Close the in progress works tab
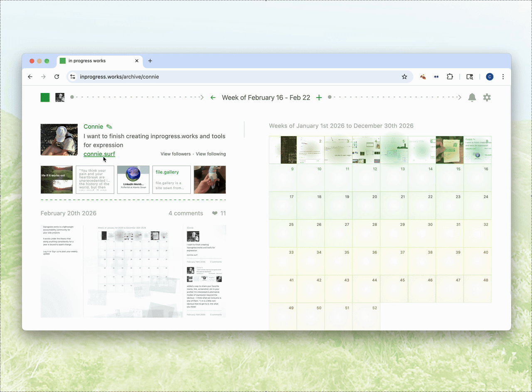 point(137,61)
